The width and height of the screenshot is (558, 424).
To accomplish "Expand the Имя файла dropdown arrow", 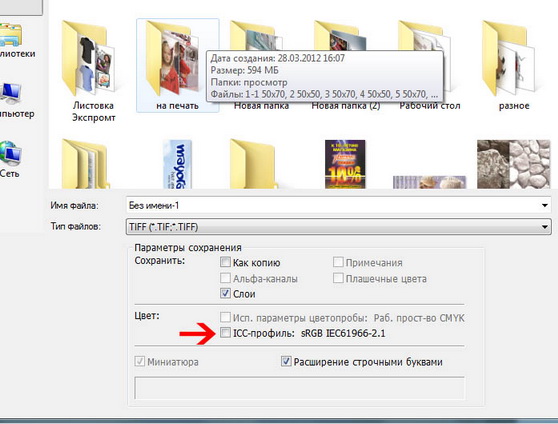I will tap(544, 205).
